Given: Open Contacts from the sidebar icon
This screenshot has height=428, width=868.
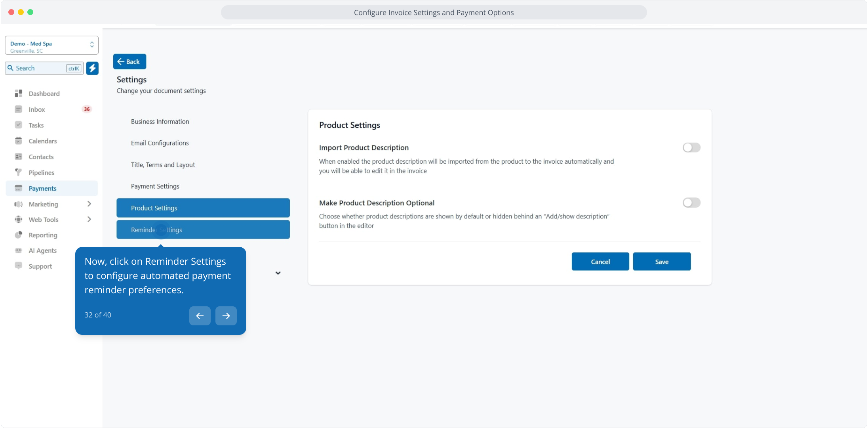Looking at the screenshot, I should click(x=18, y=157).
